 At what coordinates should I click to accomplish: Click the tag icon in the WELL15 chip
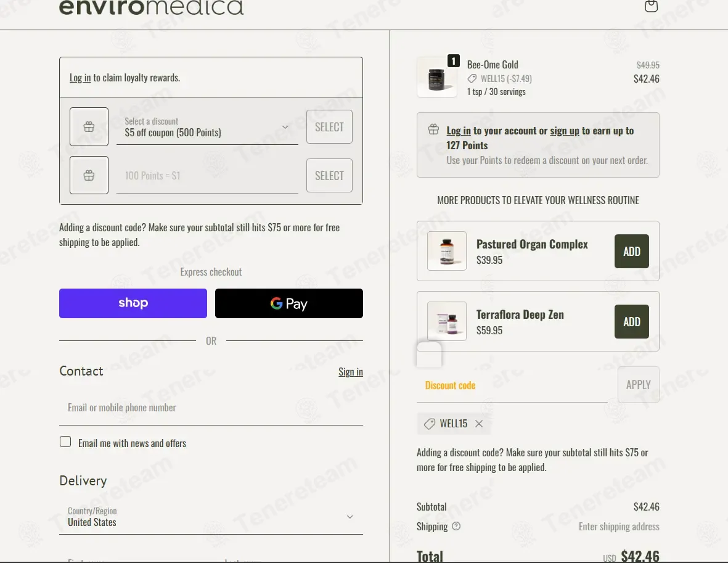pyautogui.click(x=430, y=424)
